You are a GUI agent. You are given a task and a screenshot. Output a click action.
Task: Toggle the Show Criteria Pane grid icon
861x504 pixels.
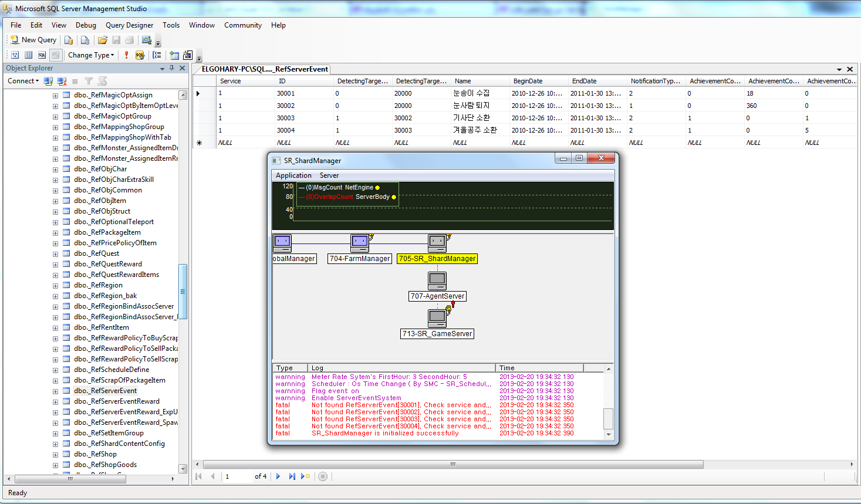[28, 55]
